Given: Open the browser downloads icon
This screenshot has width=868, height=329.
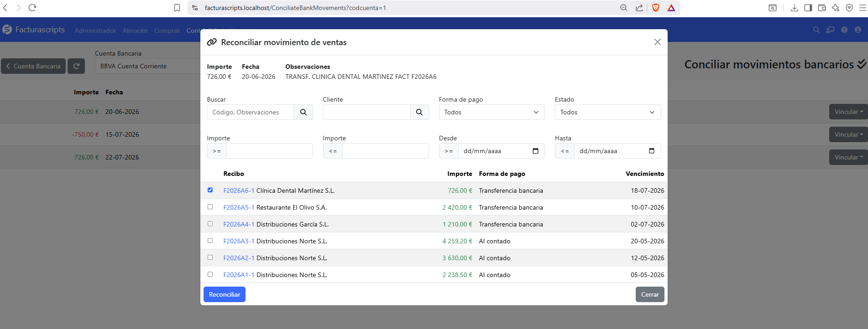Looking at the screenshot, I should pos(795,8).
